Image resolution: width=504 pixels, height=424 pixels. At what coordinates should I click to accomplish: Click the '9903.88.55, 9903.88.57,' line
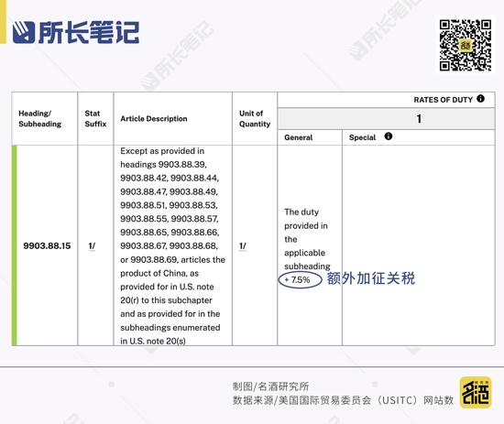pyautogui.click(x=170, y=219)
